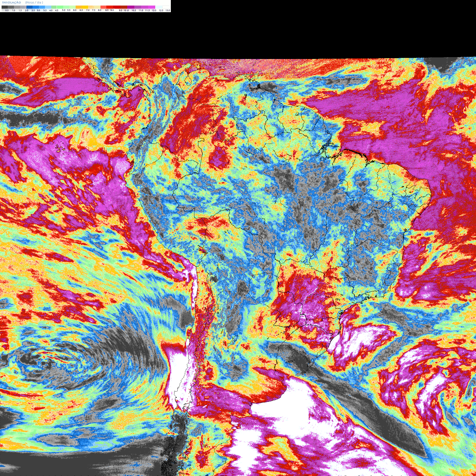Select the dark blue legend swatch
This screenshot has width=476, height=476.
(x=29, y=7)
